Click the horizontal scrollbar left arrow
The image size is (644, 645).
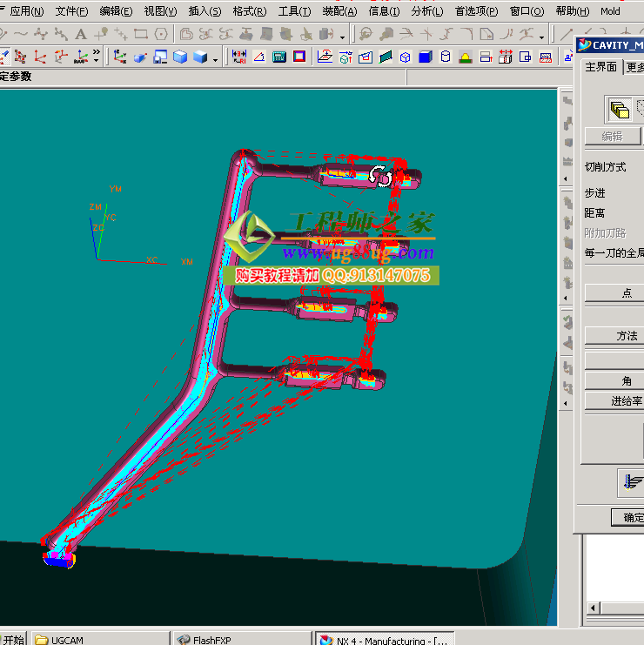(594, 608)
